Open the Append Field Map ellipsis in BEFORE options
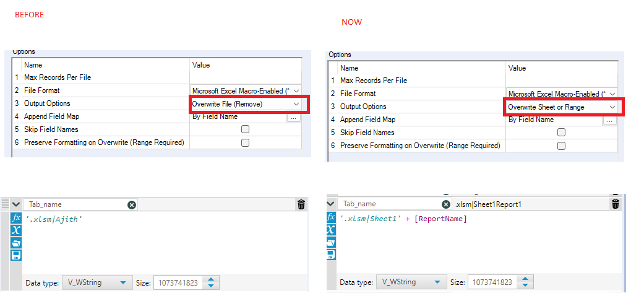Screen dimensions: 644x306 [293, 117]
